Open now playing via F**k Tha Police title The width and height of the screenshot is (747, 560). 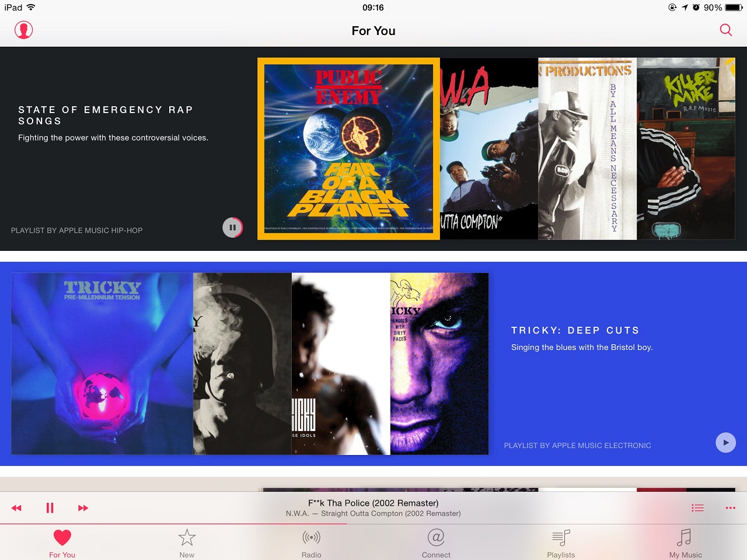point(373,503)
